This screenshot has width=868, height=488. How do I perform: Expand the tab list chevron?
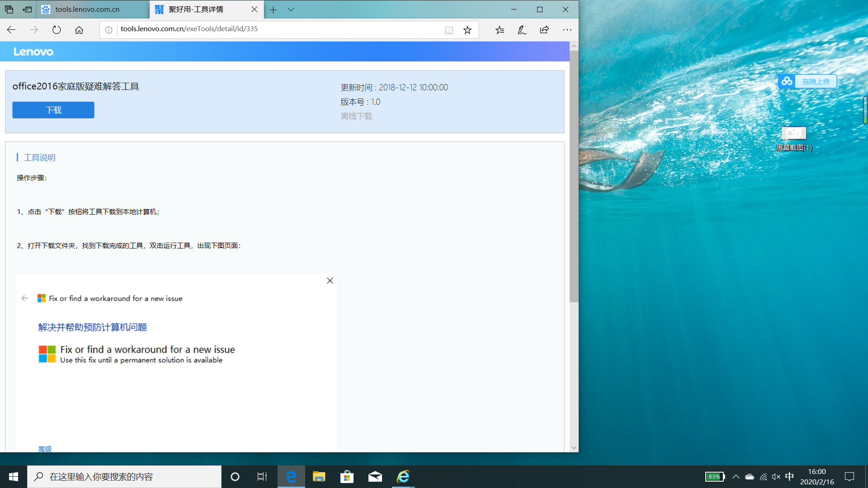click(291, 9)
